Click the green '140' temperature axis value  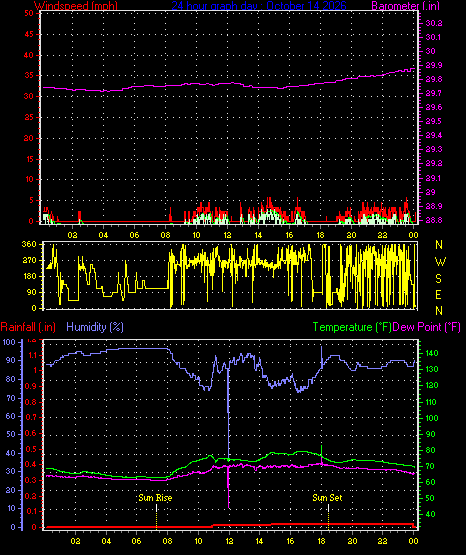point(432,353)
